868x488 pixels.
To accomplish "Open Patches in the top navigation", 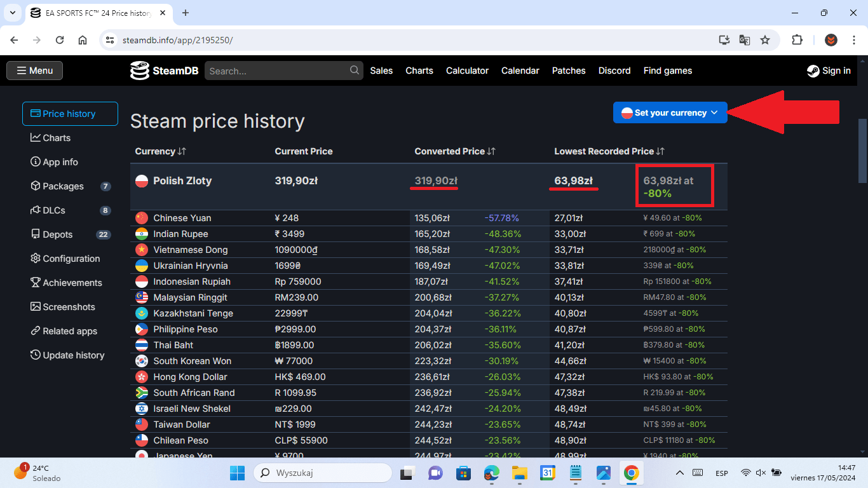I will [569, 71].
